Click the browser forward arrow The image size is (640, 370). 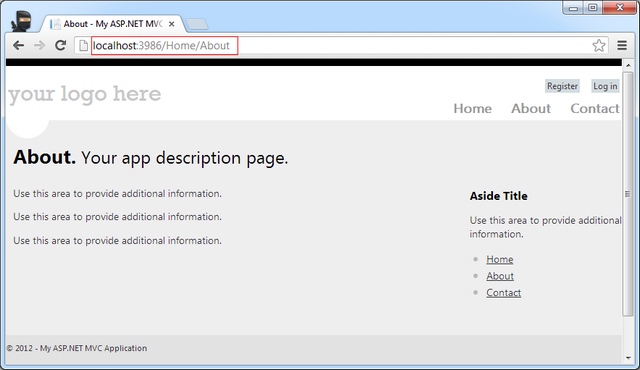tap(40, 45)
